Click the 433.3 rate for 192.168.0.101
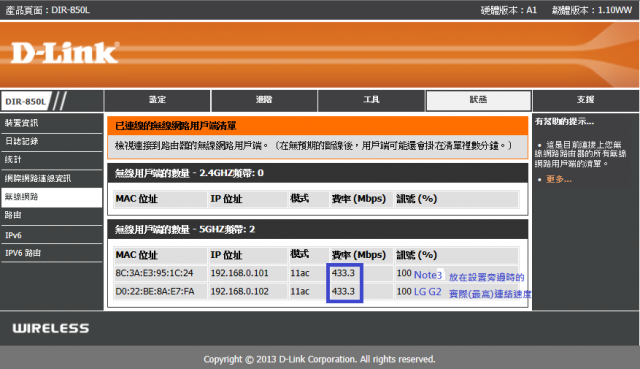Image resolution: width=640 pixels, height=369 pixels. pyautogui.click(x=343, y=273)
